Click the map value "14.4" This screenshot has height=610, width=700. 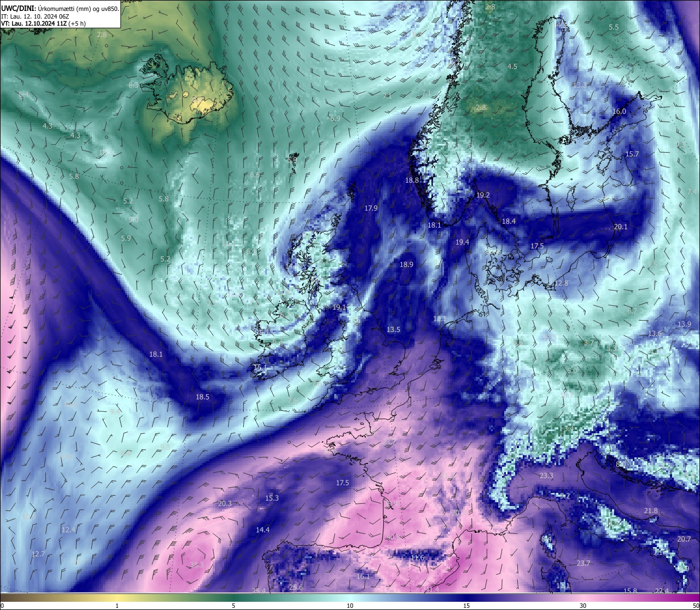[262, 530]
